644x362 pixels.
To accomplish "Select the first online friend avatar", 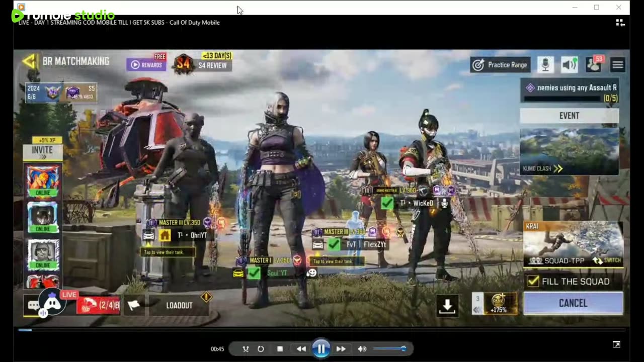I will click(43, 181).
